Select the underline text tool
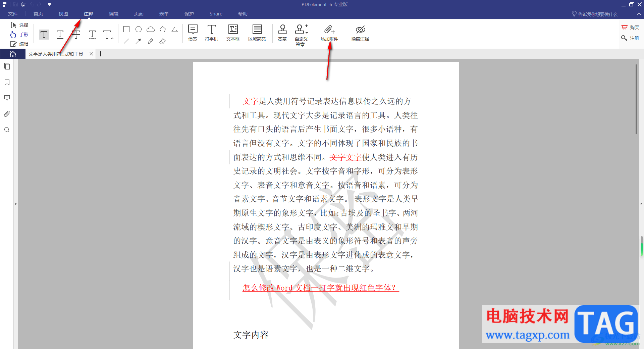 point(60,35)
